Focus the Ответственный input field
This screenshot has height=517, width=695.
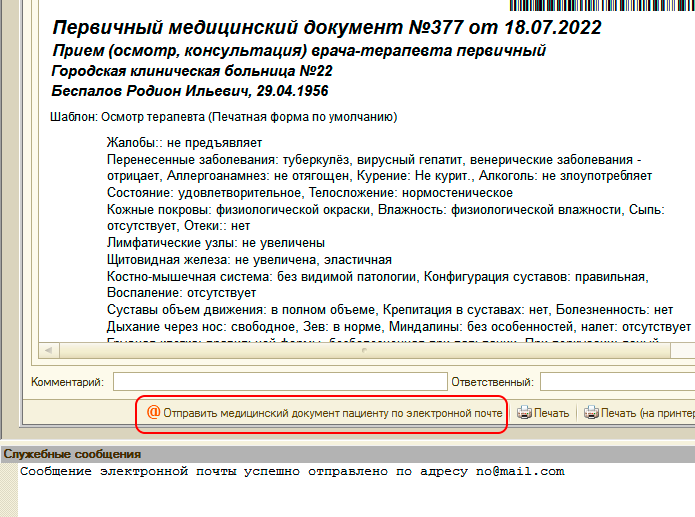615,382
